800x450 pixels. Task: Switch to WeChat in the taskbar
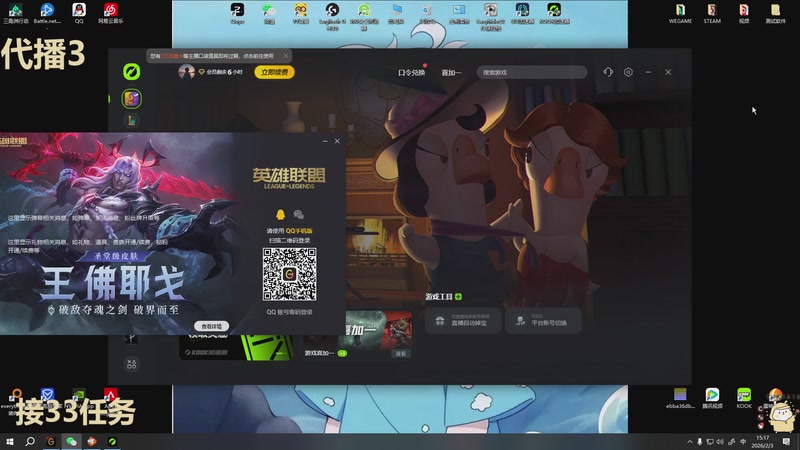71,441
